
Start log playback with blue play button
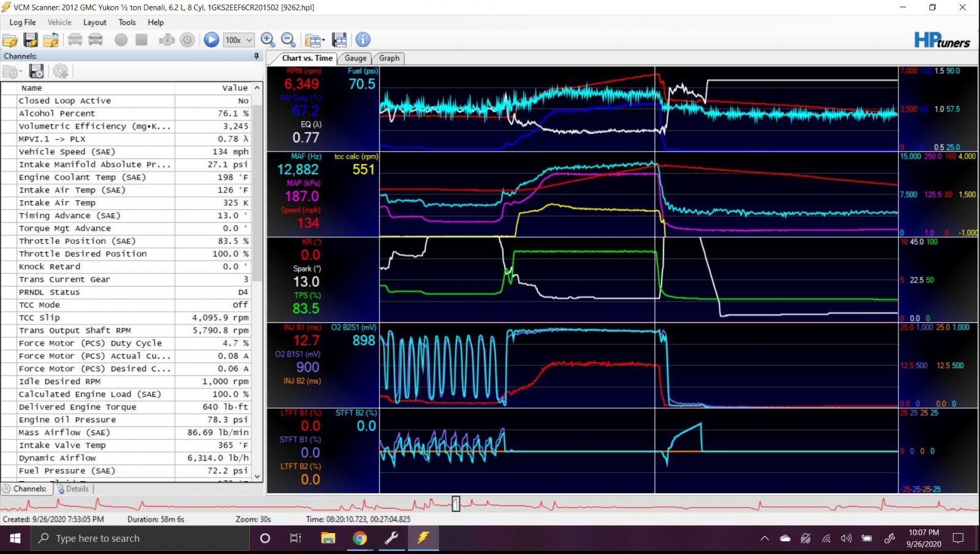pos(211,40)
